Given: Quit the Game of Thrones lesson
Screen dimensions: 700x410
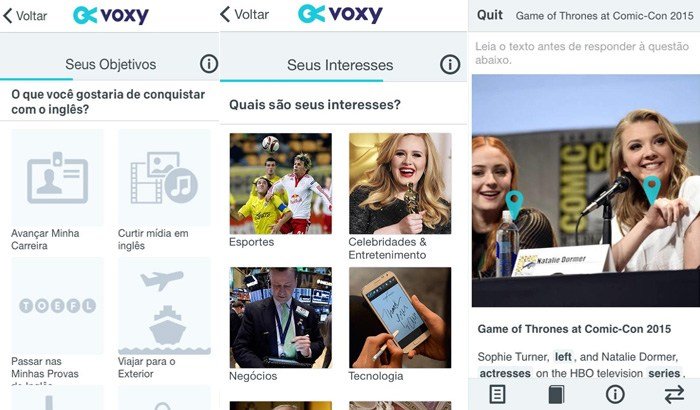Looking at the screenshot, I should coord(490,15).
